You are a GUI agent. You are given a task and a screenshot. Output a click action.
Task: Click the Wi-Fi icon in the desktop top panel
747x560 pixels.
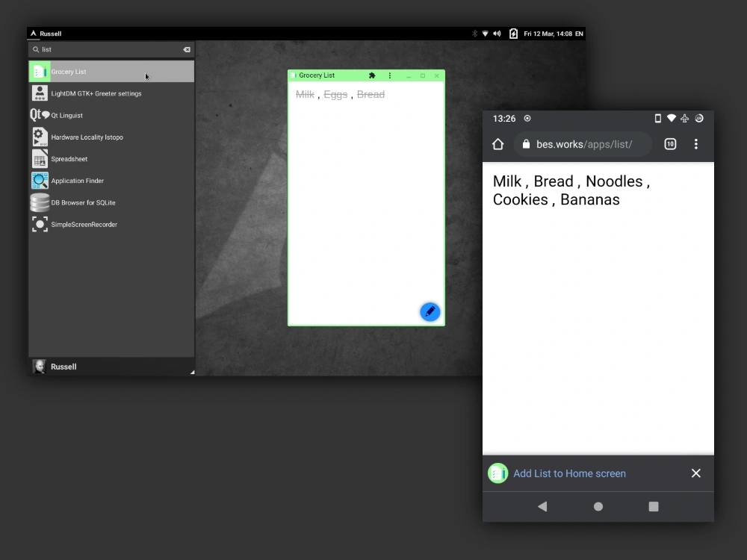tap(485, 34)
